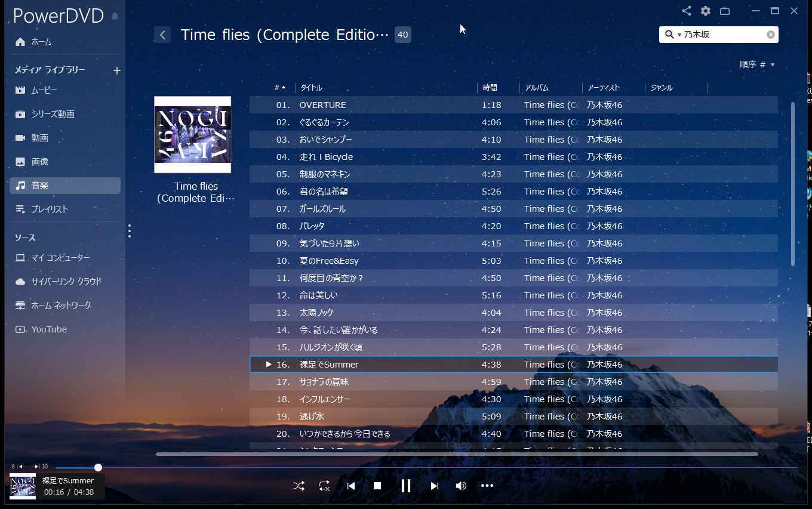This screenshot has width=812, height=509.
Task: Select track 夏のFree&Easy
Action: tap(513, 261)
